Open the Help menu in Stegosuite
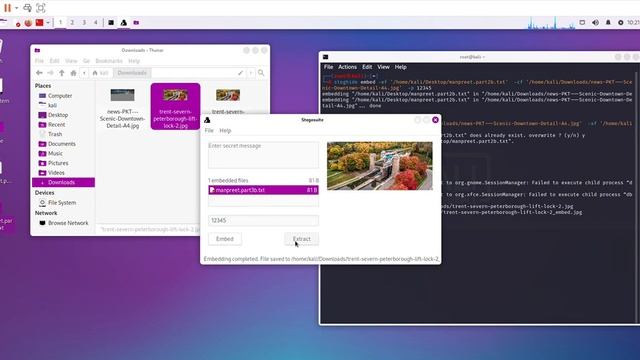 225,131
